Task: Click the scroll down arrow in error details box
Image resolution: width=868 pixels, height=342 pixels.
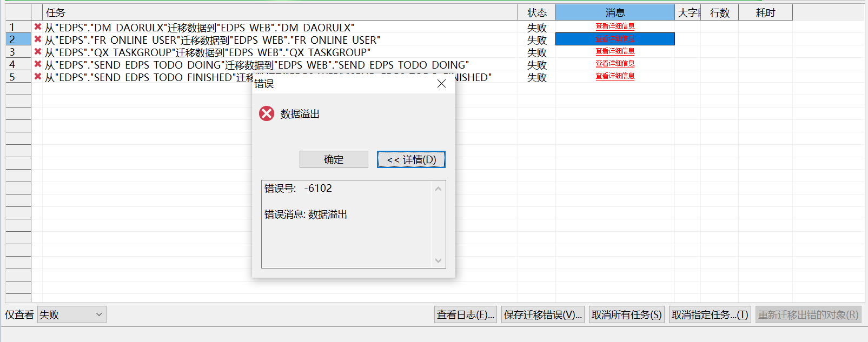Action: (438, 260)
